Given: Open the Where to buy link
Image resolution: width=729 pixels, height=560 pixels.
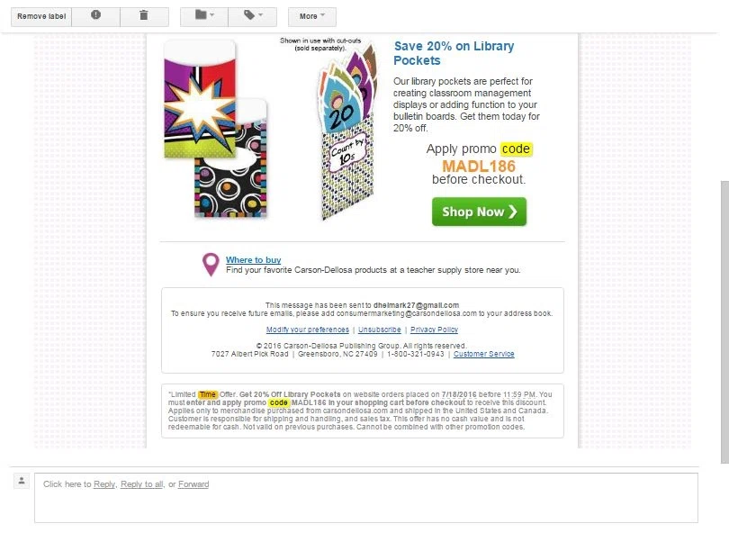Looking at the screenshot, I should pyautogui.click(x=254, y=260).
